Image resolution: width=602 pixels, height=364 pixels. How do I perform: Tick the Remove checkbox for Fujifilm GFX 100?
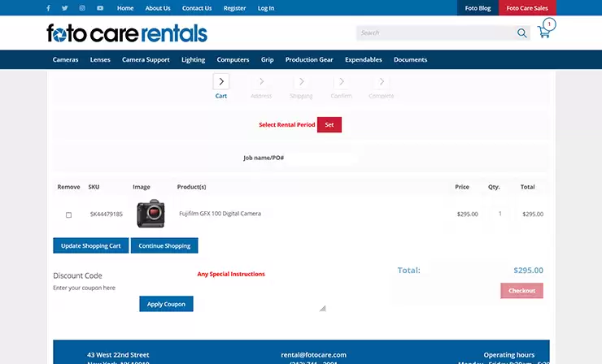(68, 214)
